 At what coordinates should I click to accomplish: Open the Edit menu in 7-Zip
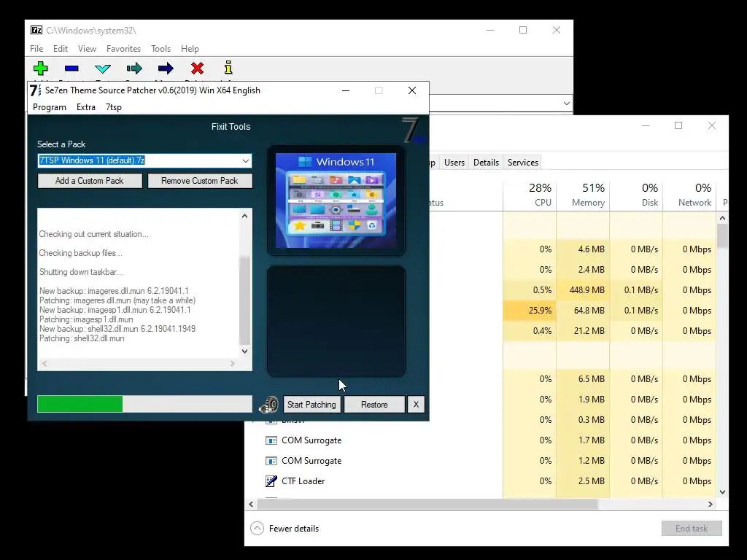[60, 49]
